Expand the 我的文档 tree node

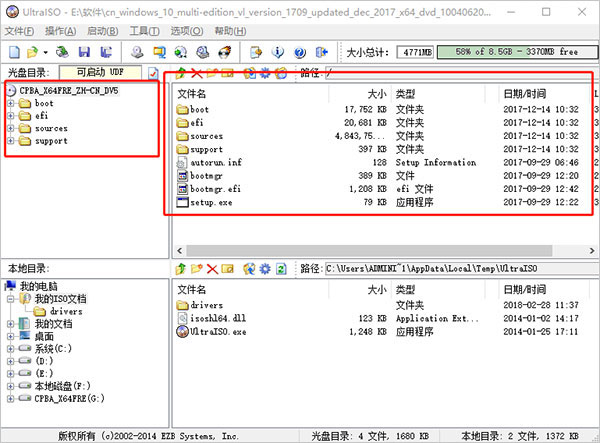click(11, 324)
